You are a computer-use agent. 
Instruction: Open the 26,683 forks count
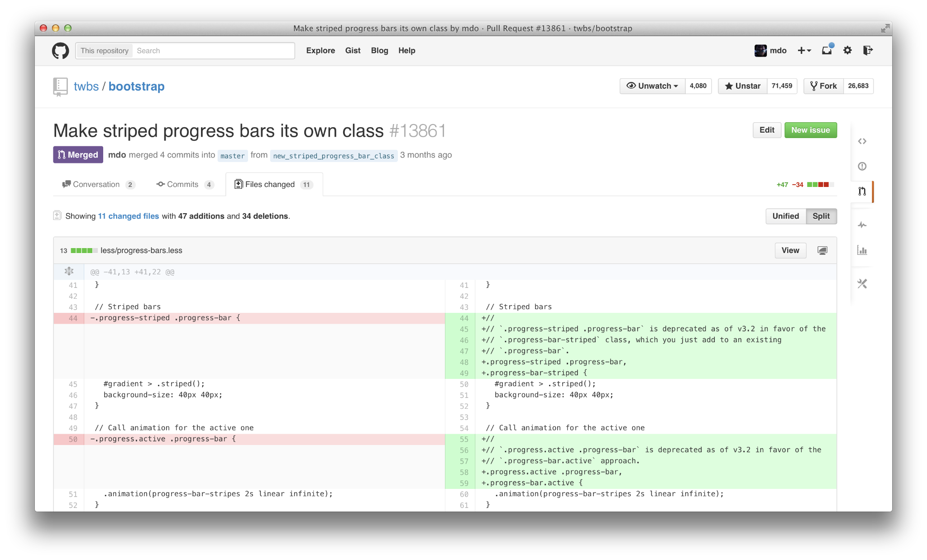click(858, 86)
